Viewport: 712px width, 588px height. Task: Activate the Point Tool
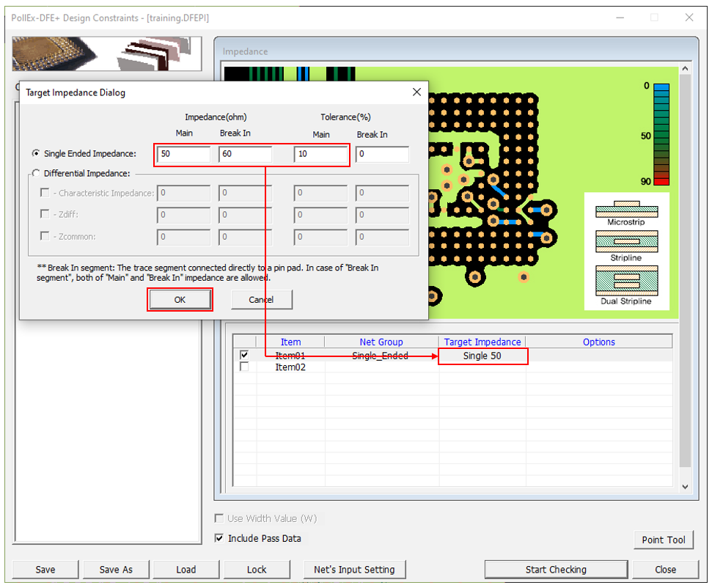pos(664,539)
